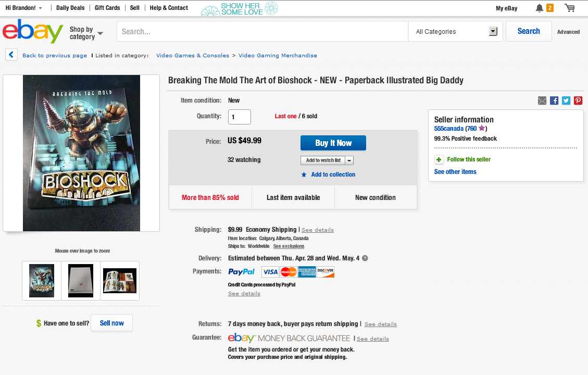
Task: Click the email share icon
Action: click(542, 101)
